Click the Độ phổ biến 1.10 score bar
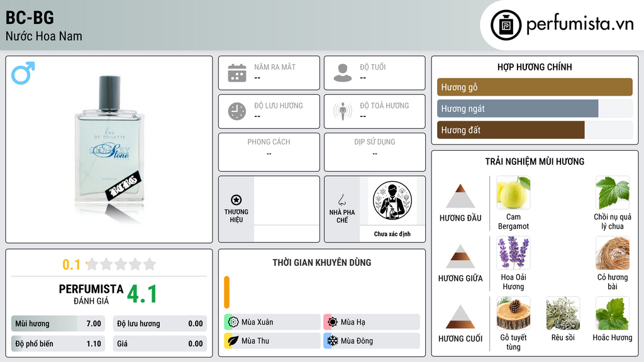Image resolution: width=644 pixels, height=362 pixels. click(58, 344)
